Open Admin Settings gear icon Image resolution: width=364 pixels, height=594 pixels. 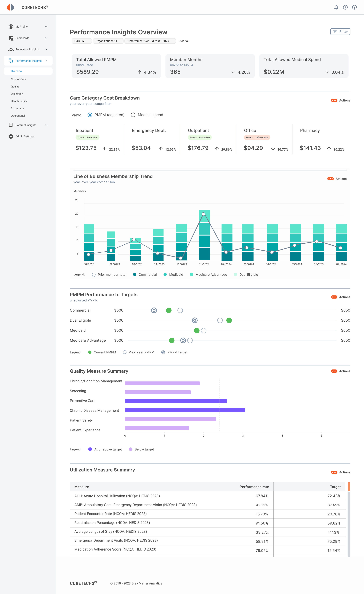click(x=11, y=137)
